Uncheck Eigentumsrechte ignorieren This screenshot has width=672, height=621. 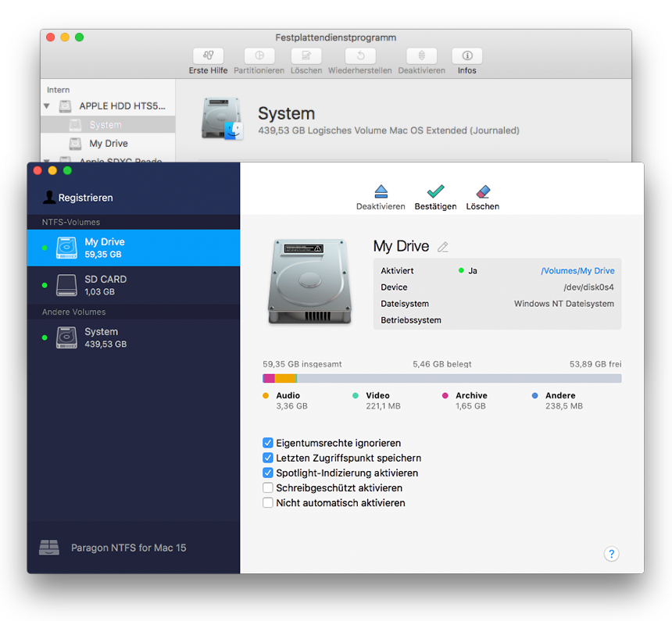(268, 443)
